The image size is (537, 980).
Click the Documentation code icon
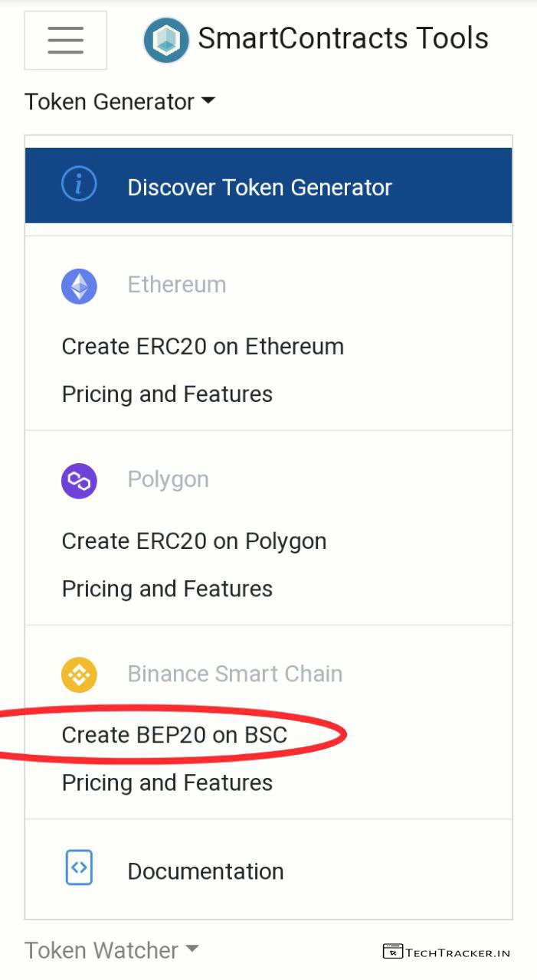tap(79, 868)
